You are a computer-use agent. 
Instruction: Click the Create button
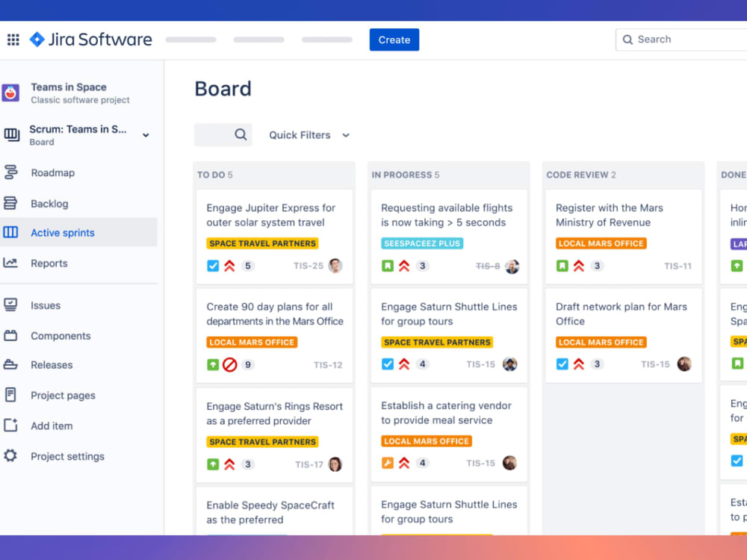coord(394,39)
